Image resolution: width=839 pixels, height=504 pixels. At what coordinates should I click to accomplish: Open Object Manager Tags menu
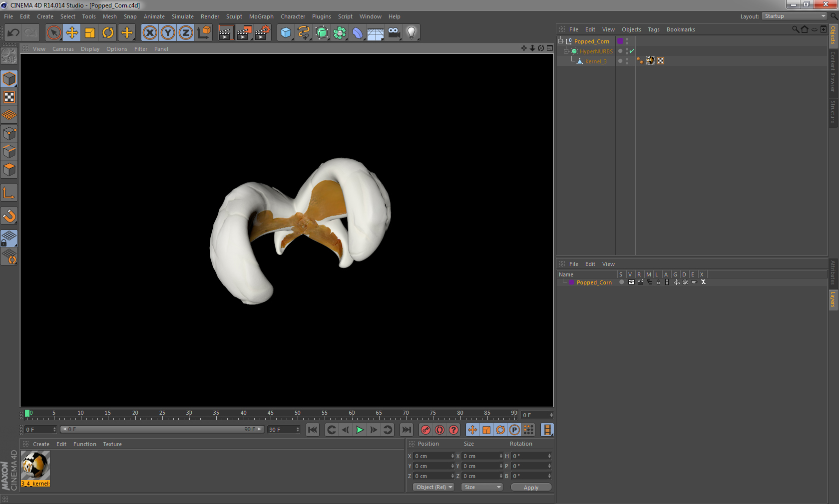654,29
